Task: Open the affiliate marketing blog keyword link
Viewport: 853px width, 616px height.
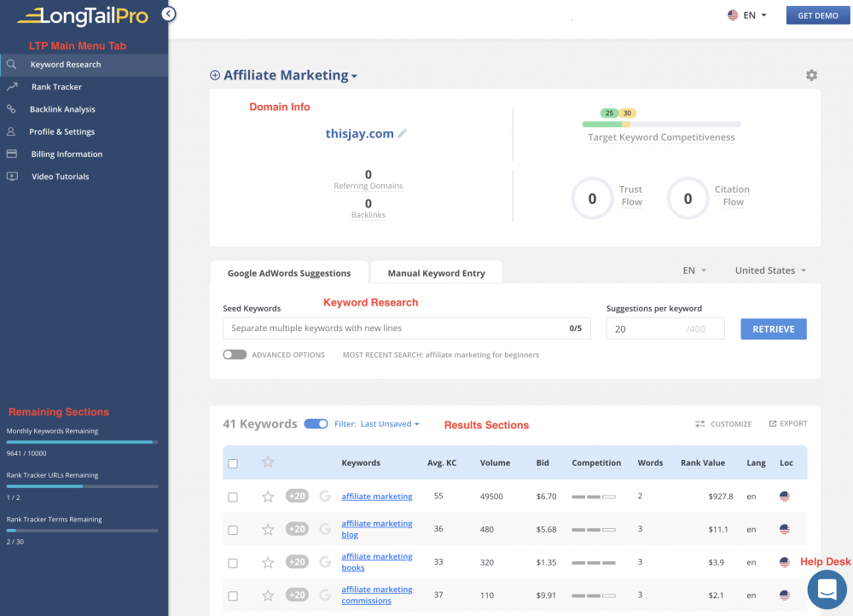Action: [376, 529]
